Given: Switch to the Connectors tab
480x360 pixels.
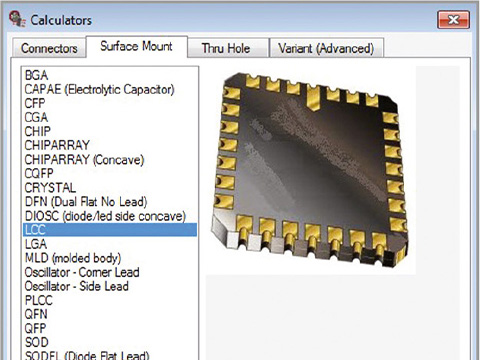Looking at the screenshot, I should 49,48.
